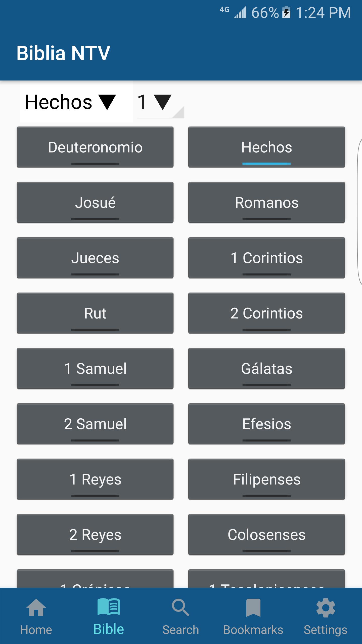Switch to the Search tab label
Screen dimensions: 362x644
(180, 630)
